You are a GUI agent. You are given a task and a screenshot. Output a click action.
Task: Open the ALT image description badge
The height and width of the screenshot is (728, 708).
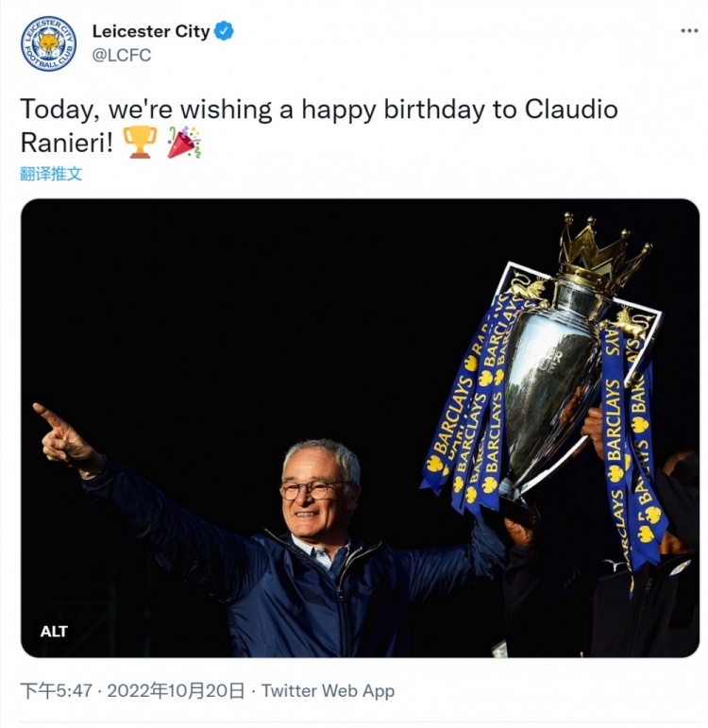54,631
